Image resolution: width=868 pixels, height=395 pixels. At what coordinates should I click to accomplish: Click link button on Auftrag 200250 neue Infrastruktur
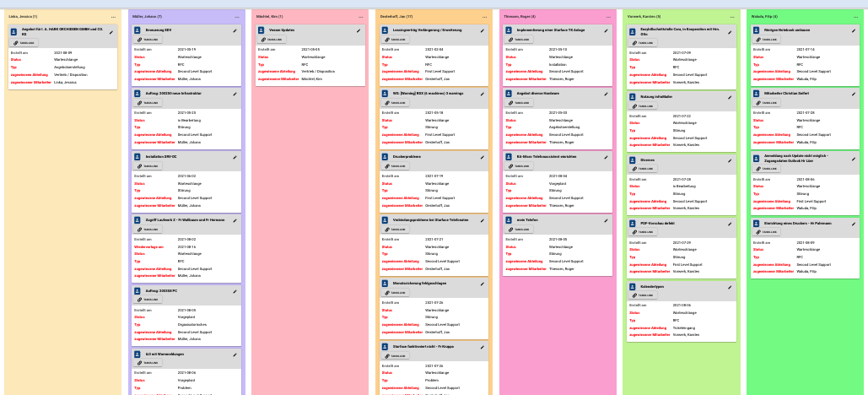pos(148,103)
